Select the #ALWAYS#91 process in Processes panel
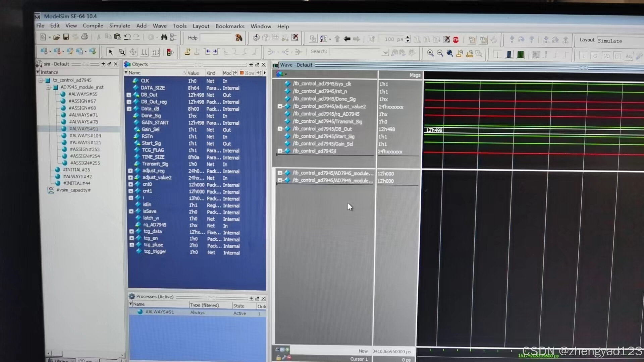Screen dimensions: 644x362 coord(160,312)
